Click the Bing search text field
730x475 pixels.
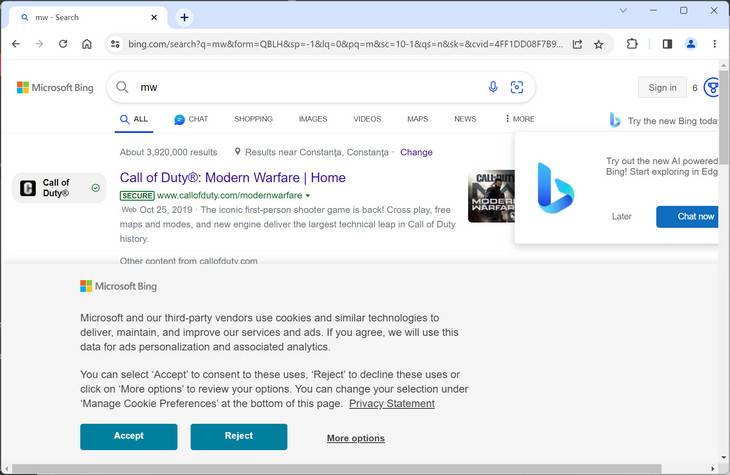300,88
